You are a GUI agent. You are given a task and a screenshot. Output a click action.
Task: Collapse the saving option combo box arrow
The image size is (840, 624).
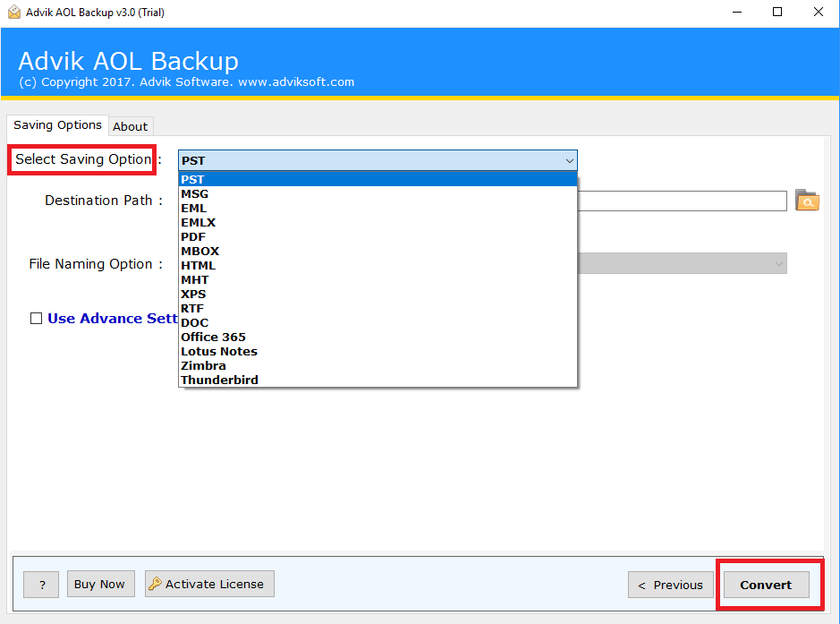point(569,160)
